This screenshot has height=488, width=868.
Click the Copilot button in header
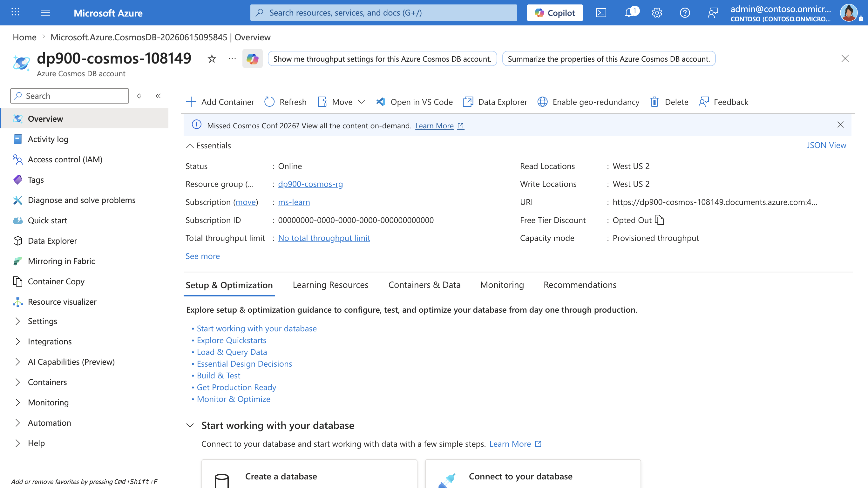[x=555, y=13]
